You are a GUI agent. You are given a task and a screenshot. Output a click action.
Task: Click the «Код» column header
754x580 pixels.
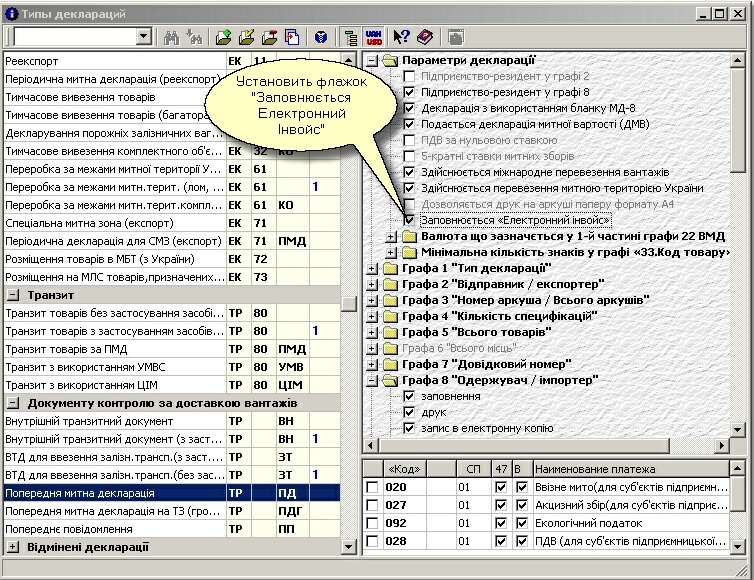point(402,468)
